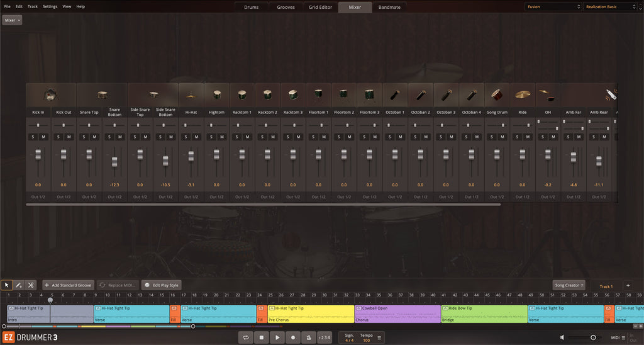Select the arrow pointer tool
Image resolution: width=644 pixels, height=345 pixels.
7,285
